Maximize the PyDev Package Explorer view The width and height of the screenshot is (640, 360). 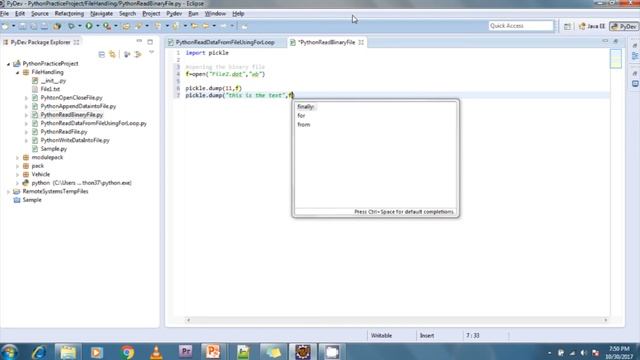150,42
